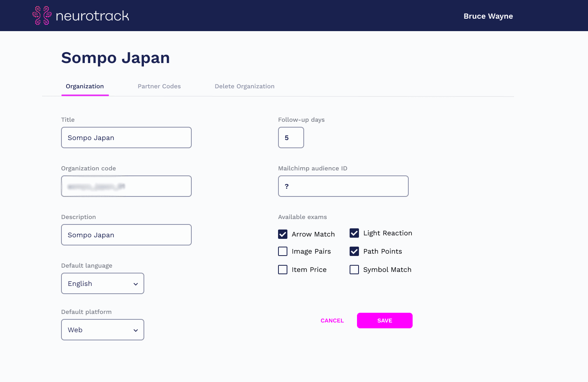
Task: Click the Mailchimp audience ID field
Action: [343, 186]
